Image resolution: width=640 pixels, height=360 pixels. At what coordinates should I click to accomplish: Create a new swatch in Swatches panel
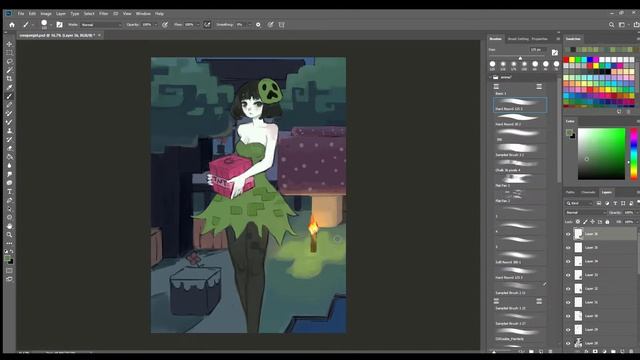[x=619, y=111]
